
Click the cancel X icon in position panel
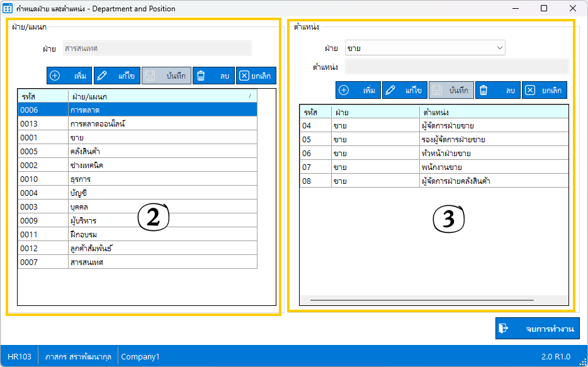click(x=531, y=90)
